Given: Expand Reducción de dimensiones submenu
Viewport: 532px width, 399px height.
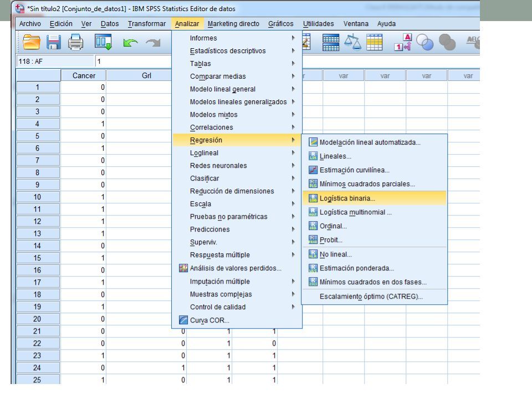Looking at the screenshot, I should pos(237,191).
